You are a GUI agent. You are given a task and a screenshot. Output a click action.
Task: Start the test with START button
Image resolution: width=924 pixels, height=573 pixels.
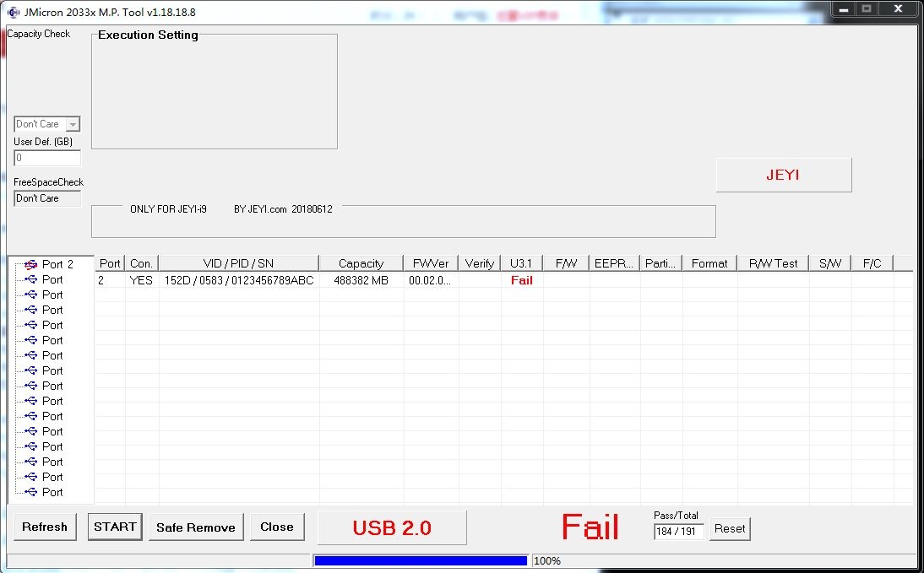[115, 527]
